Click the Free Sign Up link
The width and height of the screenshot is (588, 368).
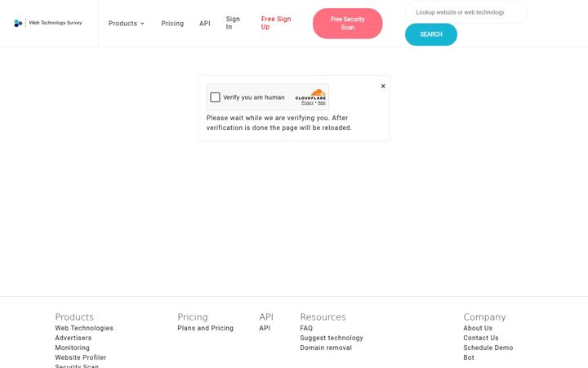(276, 23)
